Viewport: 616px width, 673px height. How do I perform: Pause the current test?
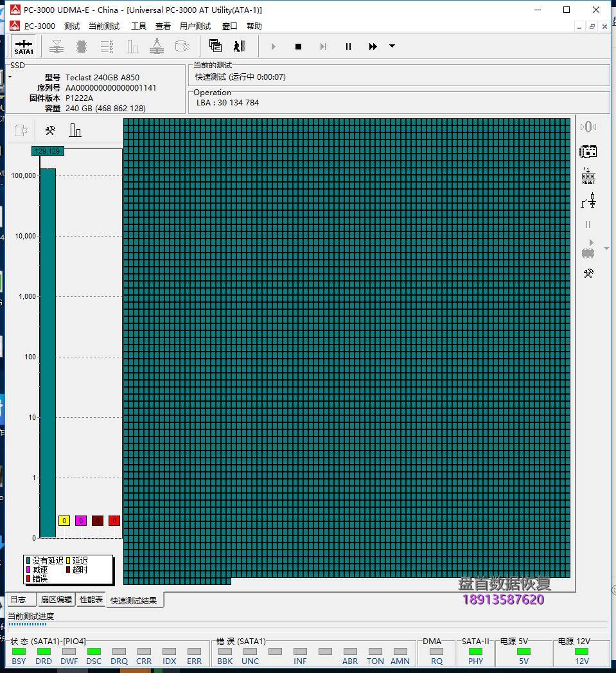(x=348, y=46)
